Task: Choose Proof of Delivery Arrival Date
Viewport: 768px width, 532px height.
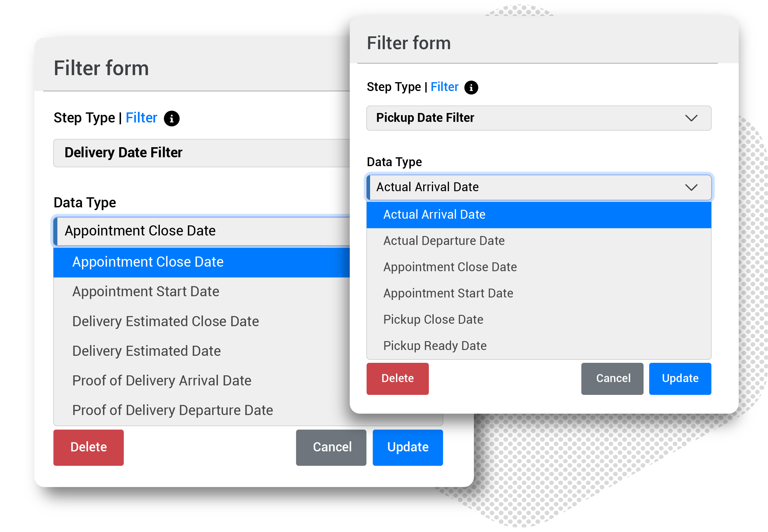Action: (162, 381)
